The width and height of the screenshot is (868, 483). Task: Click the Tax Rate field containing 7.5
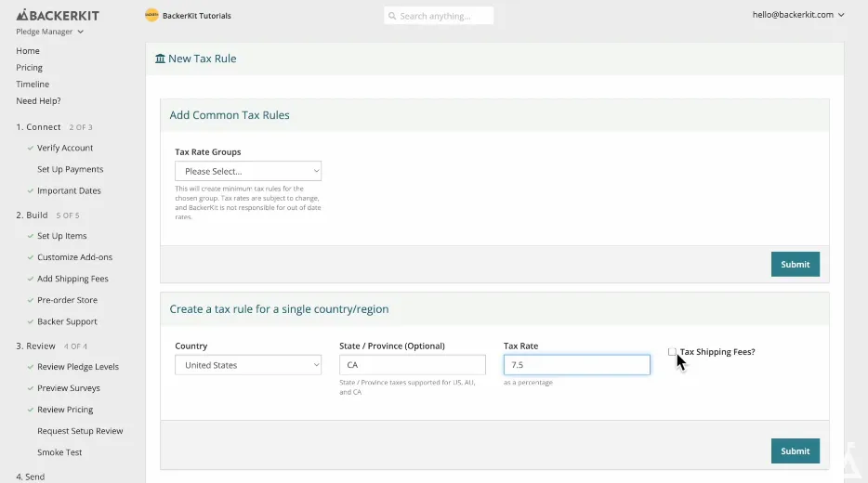click(576, 365)
